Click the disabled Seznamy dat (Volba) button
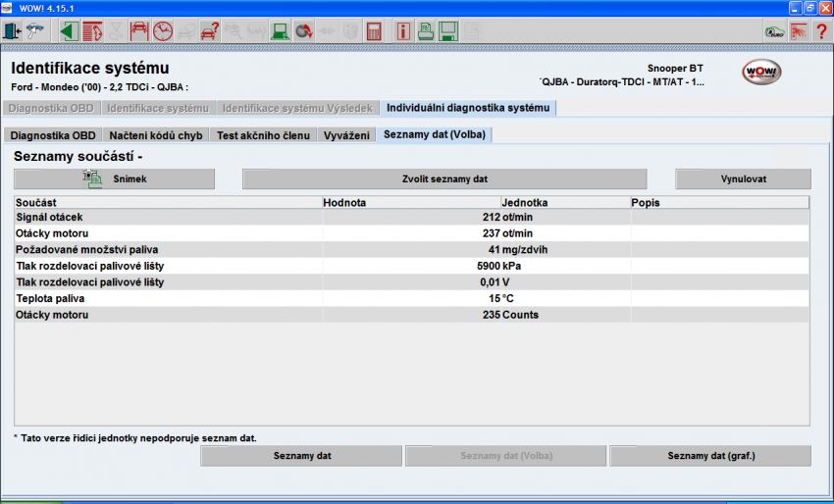This screenshot has height=504, width=834. (506, 456)
